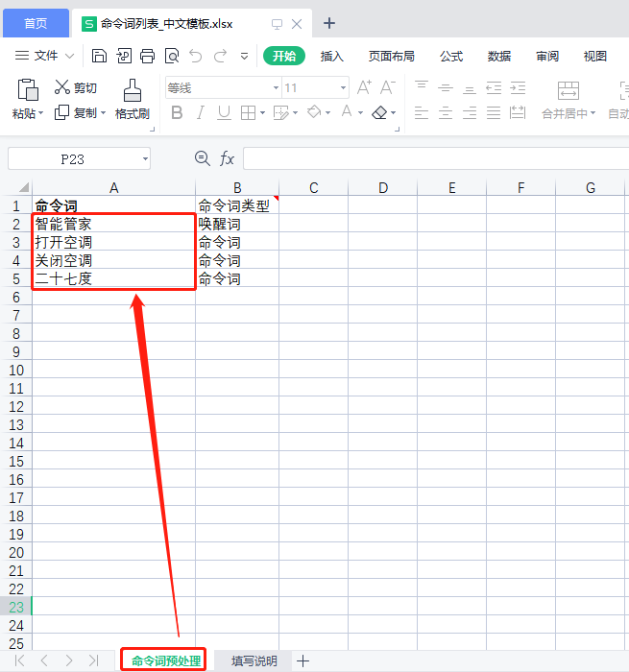
Task: Open the font size dropdown
Action: point(343,87)
